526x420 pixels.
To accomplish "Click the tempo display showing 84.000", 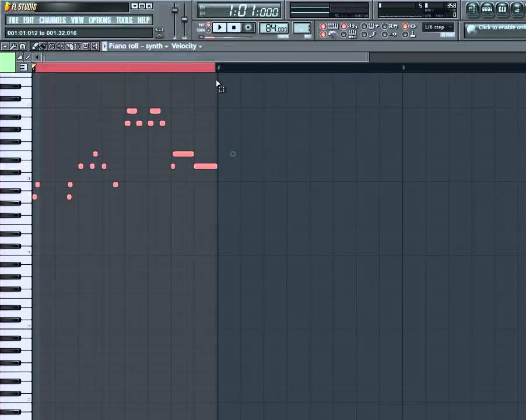I will [x=274, y=28].
